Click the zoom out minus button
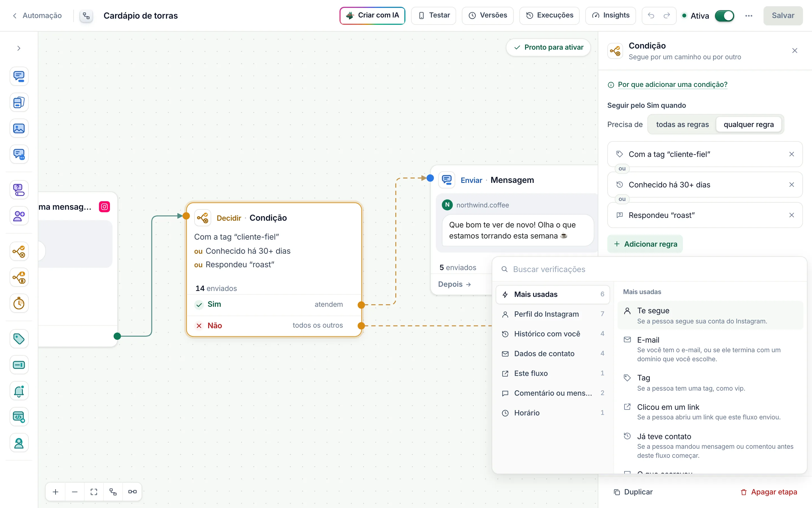The height and width of the screenshot is (508, 812). (x=75, y=492)
